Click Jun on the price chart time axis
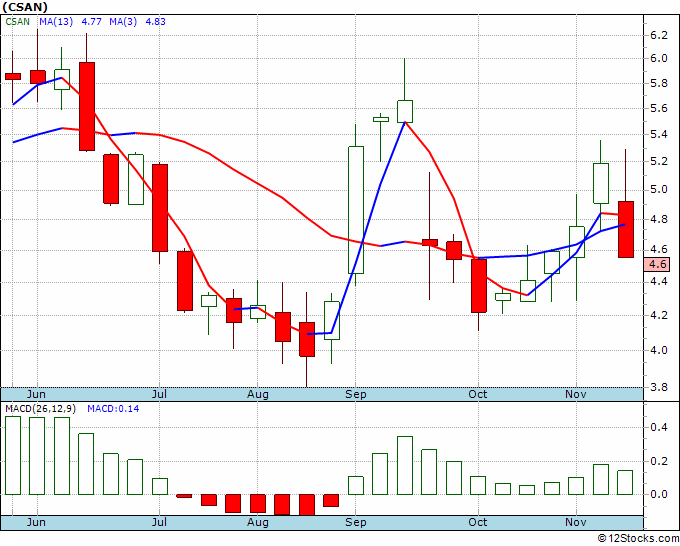Viewport: 680px width, 546px height. (x=36, y=394)
